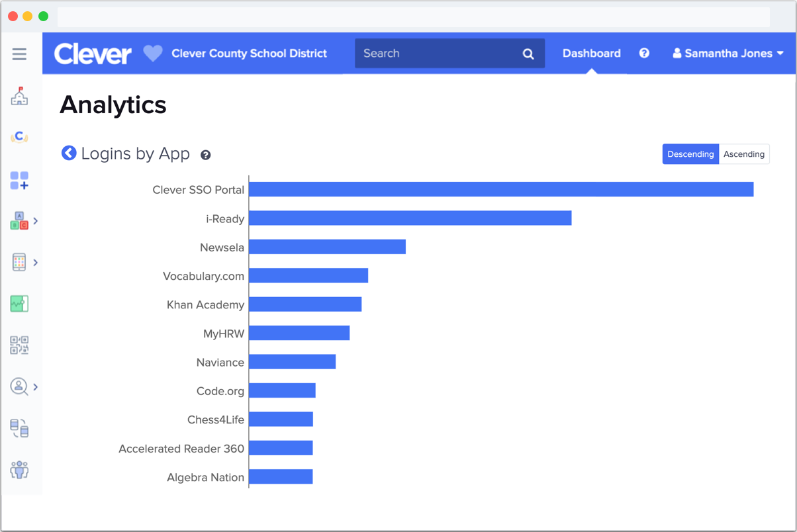Click the info icon next to Logins by App
This screenshot has width=797, height=532.
click(206, 155)
